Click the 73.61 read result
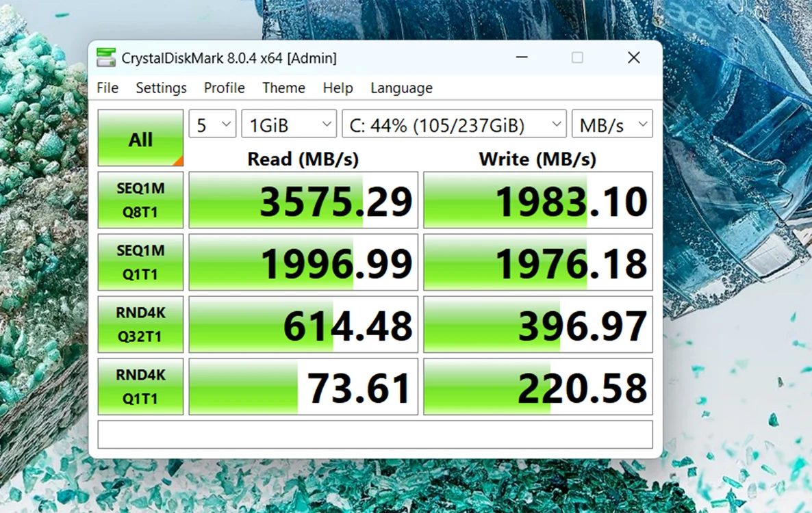The width and height of the screenshot is (812, 513). [x=303, y=386]
